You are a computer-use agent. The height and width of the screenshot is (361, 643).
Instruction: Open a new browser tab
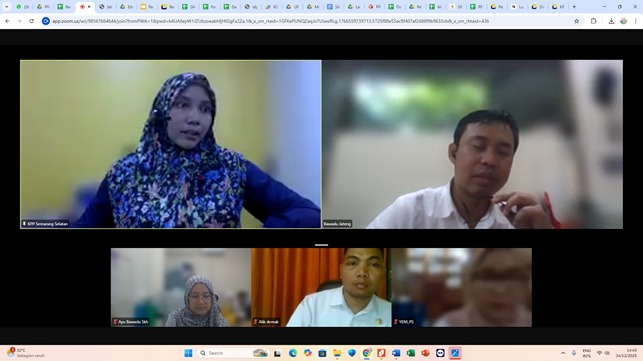tap(574, 7)
